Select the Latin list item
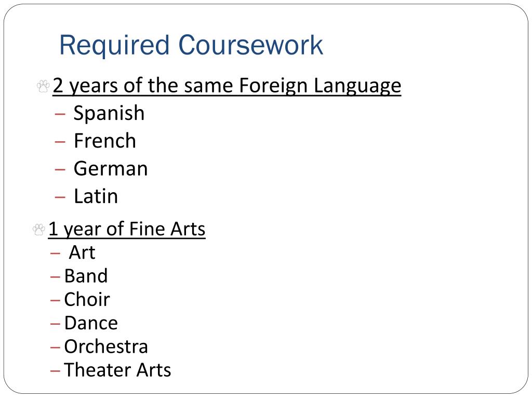The width and height of the screenshot is (532, 399). [96, 196]
